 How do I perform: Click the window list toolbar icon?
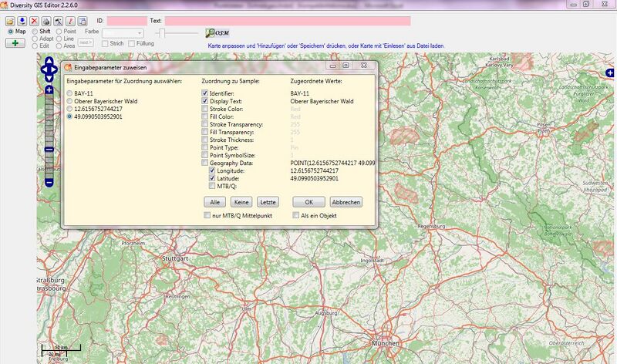click(83, 21)
